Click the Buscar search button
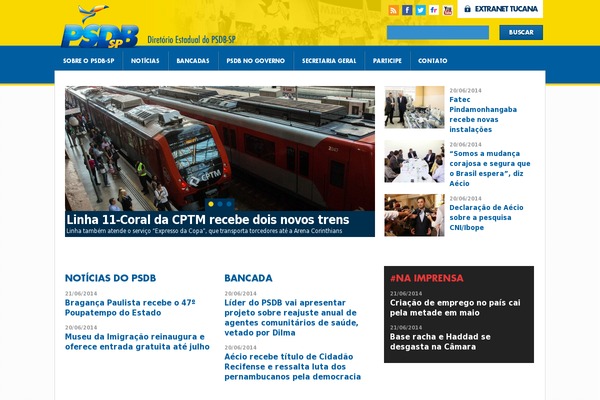The width and height of the screenshot is (600, 400). pyautogui.click(x=521, y=33)
